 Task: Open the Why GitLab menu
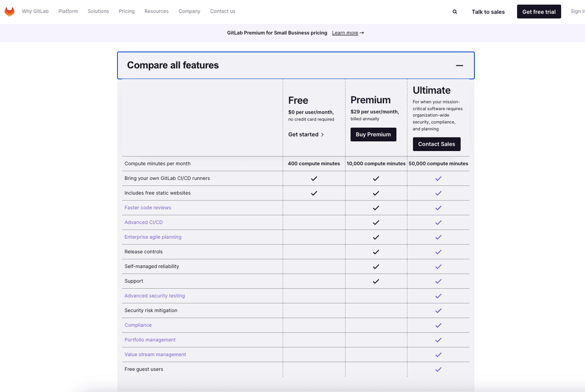35,11
